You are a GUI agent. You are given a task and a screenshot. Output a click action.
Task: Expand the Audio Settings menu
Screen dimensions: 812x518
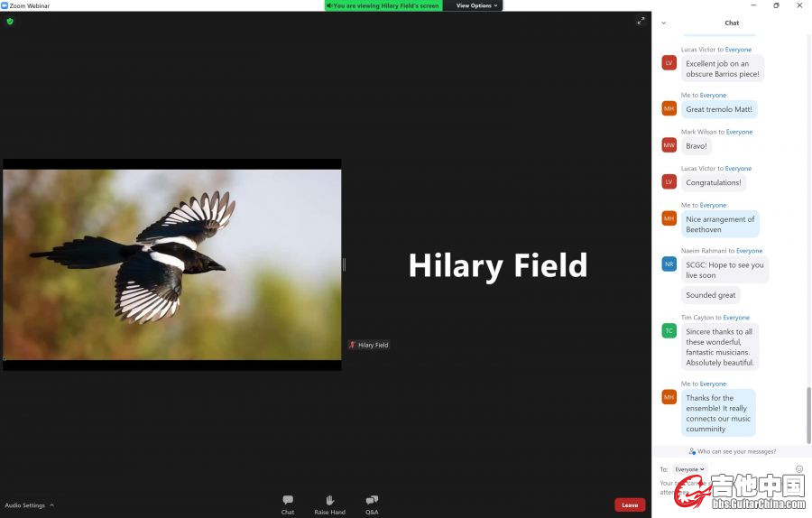pyautogui.click(x=29, y=505)
